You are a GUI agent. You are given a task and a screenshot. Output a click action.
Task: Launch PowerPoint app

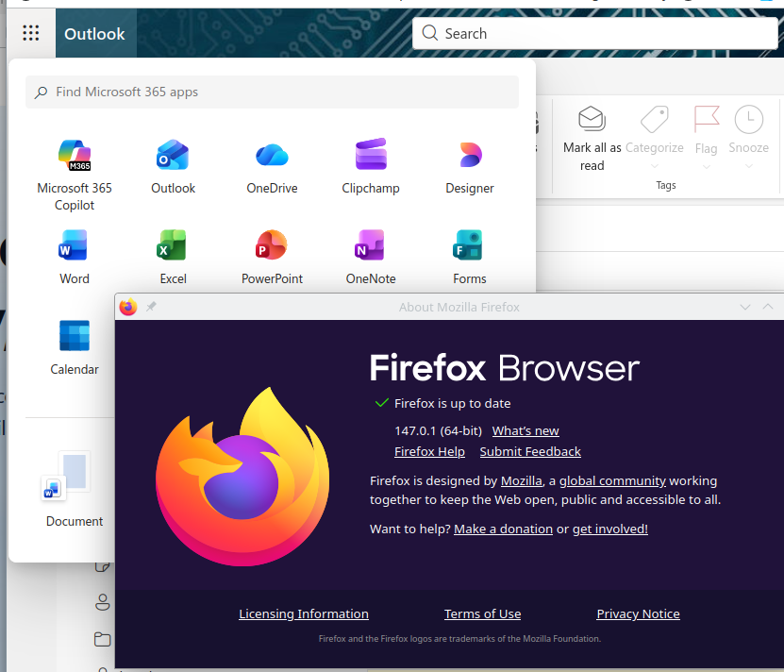coord(272,258)
